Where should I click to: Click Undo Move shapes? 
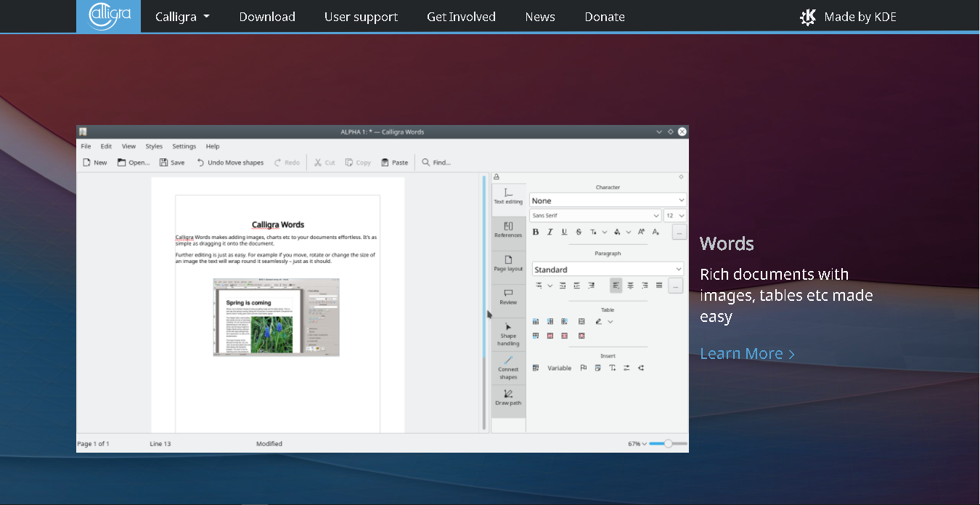229,163
